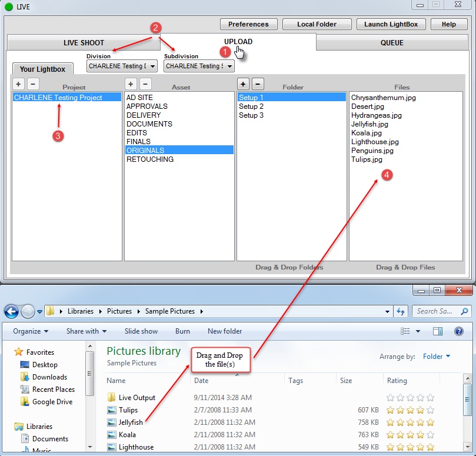
Task: Select the RETOUCHING asset
Action: point(150,159)
